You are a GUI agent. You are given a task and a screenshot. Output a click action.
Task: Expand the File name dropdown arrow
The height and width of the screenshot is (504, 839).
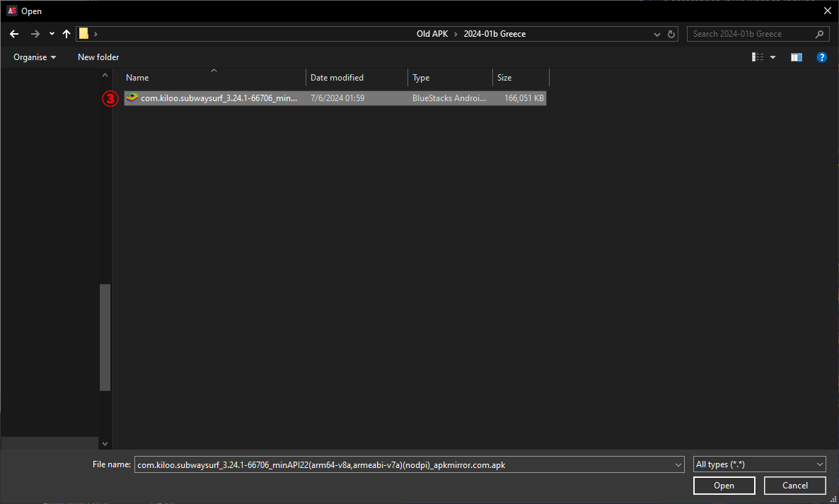[x=678, y=464]
